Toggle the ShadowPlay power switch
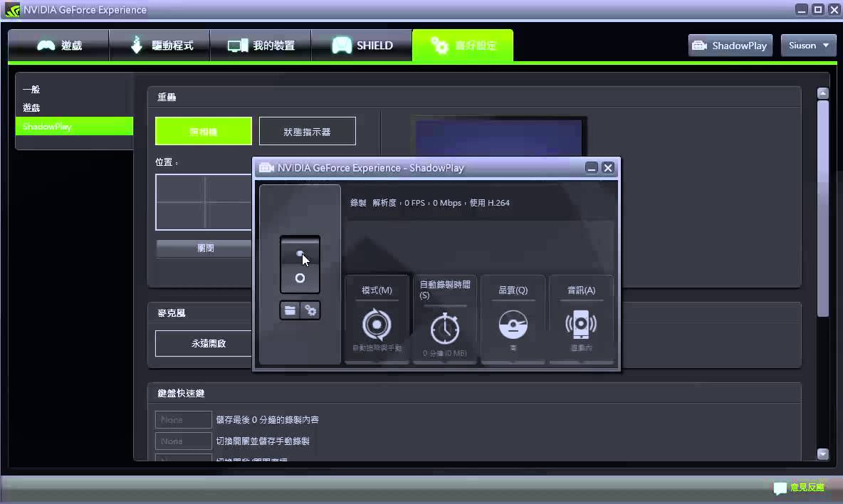The image size is (843, 504). pos(300,264)
